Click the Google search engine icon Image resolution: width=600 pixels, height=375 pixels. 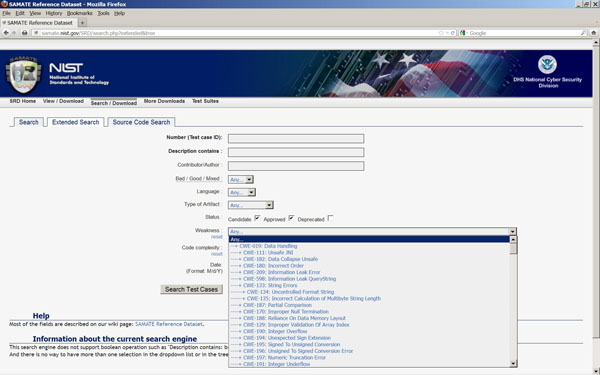click(463, 33)
